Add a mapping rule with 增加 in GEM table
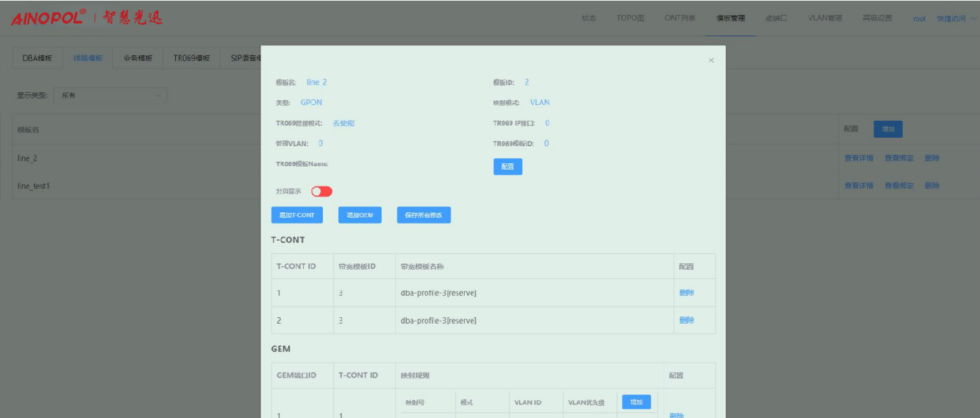The height and width of the screenshot is (418, 980). point(636,402)
